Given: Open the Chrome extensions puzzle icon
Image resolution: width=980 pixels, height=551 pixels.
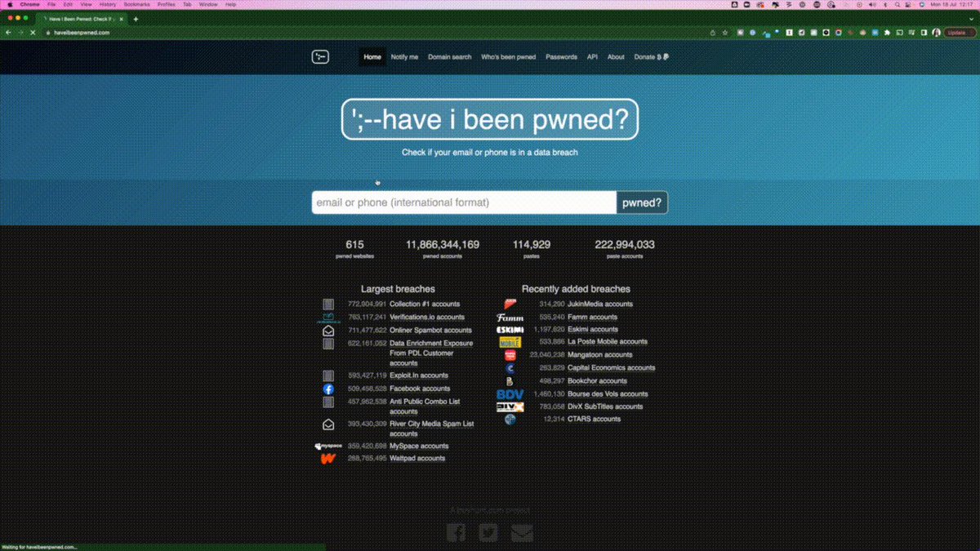Looking at the screenshot, I should pyautogui.click(x=888, y=33).
